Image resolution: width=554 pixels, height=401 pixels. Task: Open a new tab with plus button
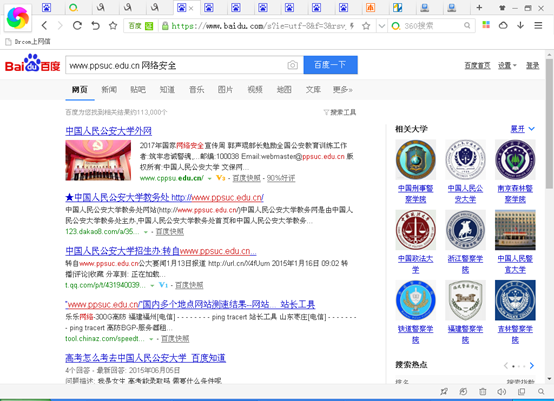tap(479, 7)
